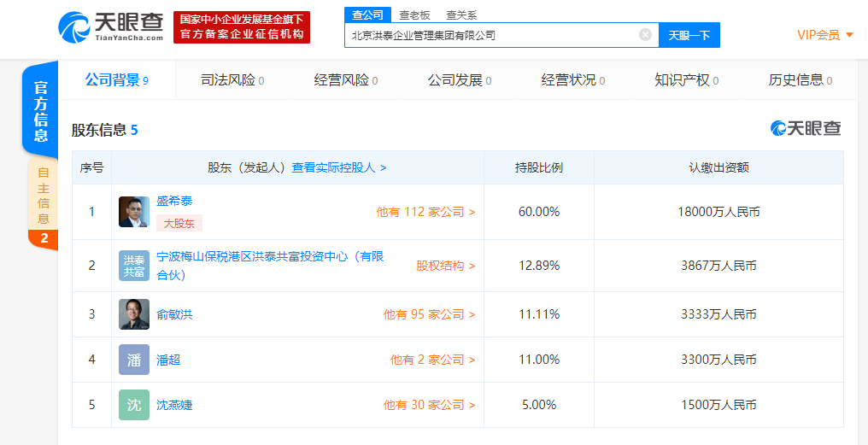Click the TianYanCha logo in header

pos(111,26)
